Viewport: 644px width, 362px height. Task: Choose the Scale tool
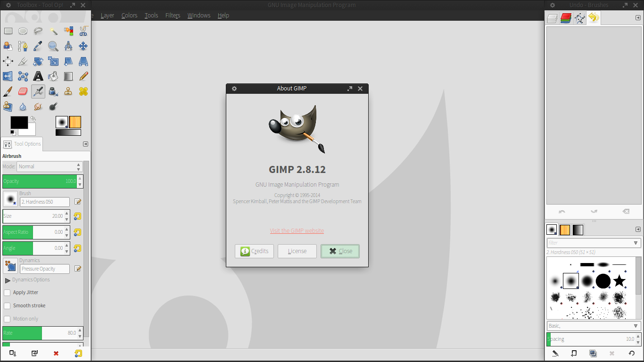(53, 61)
